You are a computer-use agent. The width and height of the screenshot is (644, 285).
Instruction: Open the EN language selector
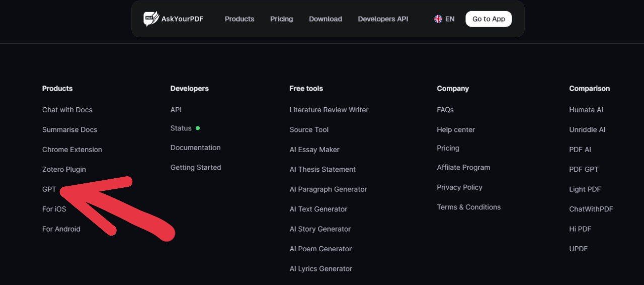click(444, 19)
